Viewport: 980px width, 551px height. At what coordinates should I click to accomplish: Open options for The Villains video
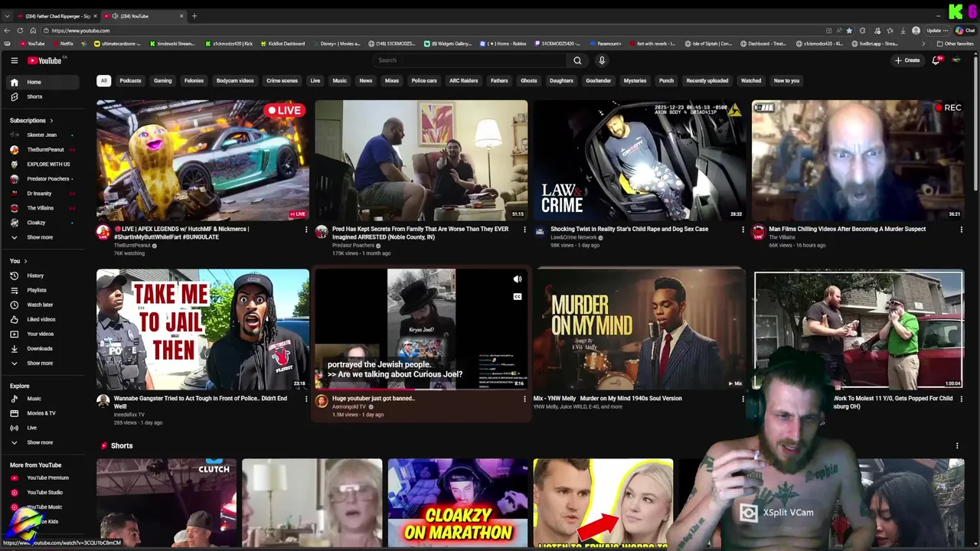[962, 230]
